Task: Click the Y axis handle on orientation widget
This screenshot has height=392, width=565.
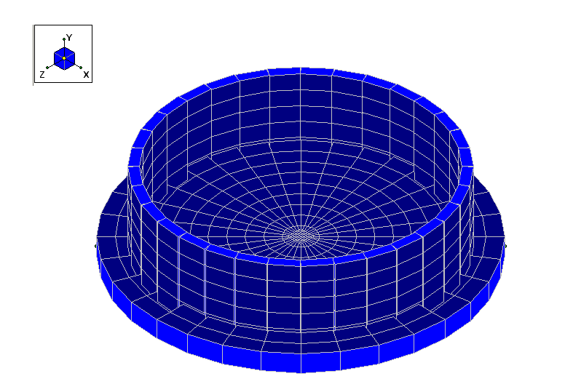Action: pyautogui.click(x=64, y=39)
